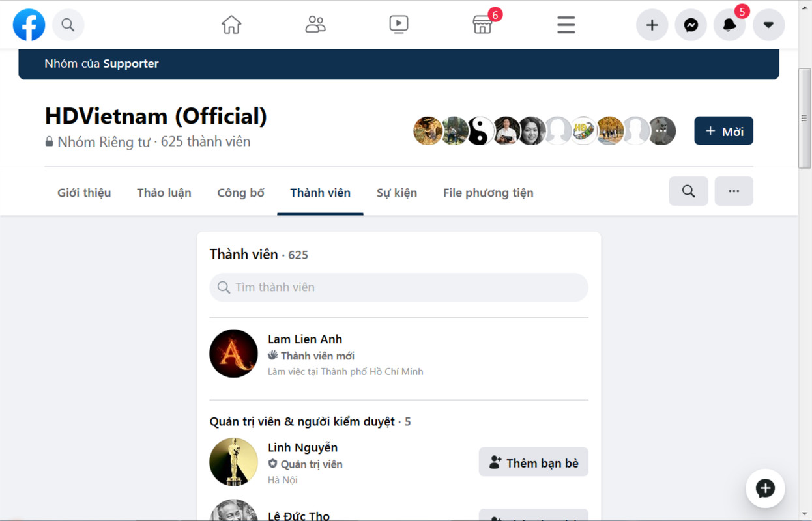Click Lam Lien Anh's avatar picture
This screenshot has width=812, height=521.
coord(234,354)
